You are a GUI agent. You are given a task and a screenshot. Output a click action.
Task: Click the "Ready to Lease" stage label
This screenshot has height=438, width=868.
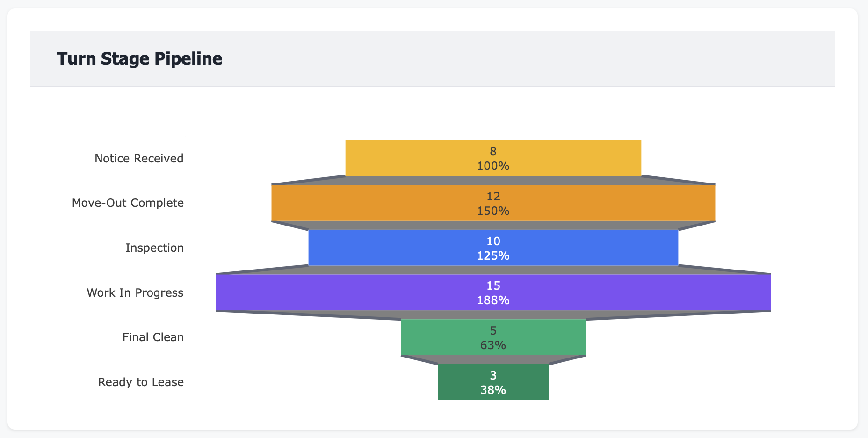(141, 382)
